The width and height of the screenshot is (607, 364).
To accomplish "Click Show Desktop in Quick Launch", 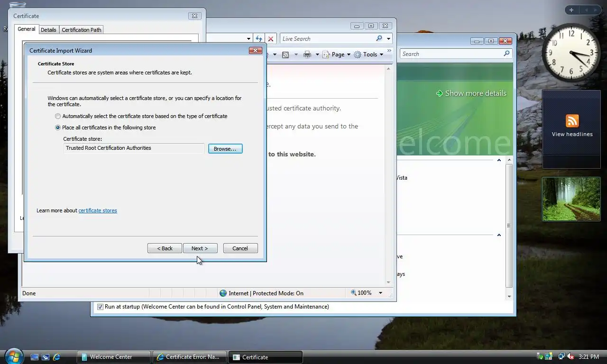I will click(35, 357).
